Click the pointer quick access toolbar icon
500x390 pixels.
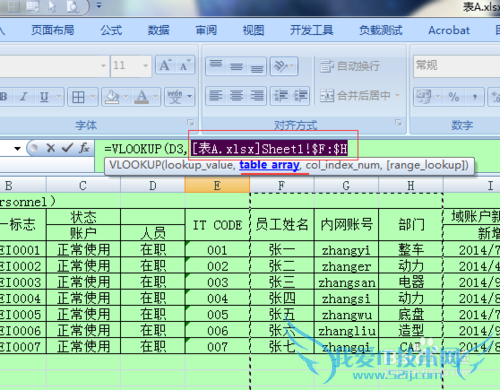pyautogui.click(x=52, y=6)
